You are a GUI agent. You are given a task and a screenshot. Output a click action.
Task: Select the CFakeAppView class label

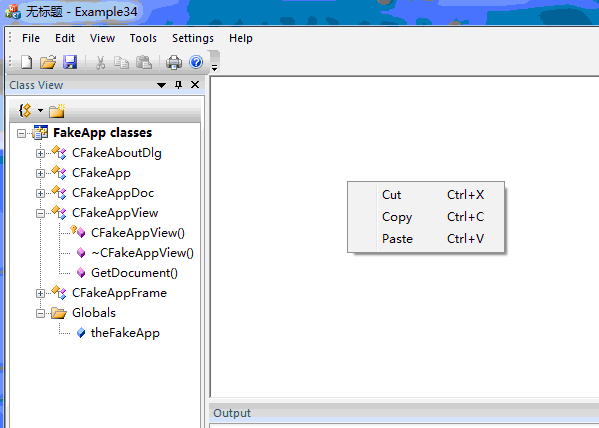tap(115, 212)
